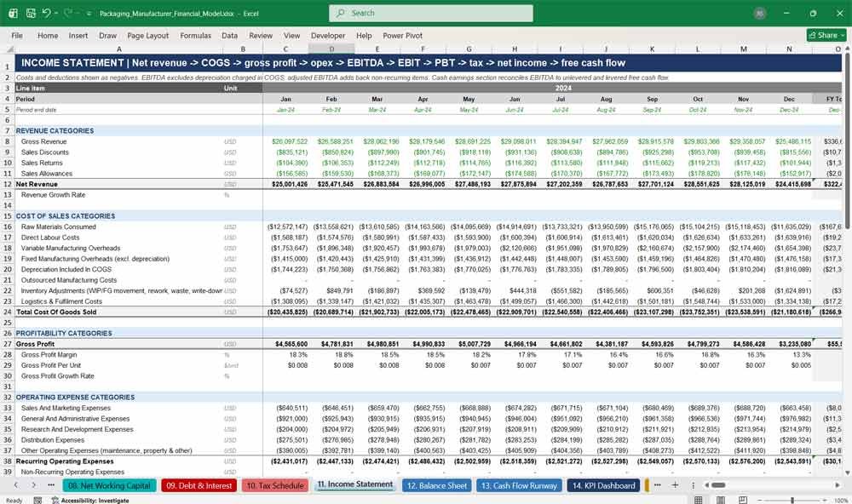The height and width of the screenshot is (504, 852).
Task: Open the View ribbon tab
Action: click(291, 35)
